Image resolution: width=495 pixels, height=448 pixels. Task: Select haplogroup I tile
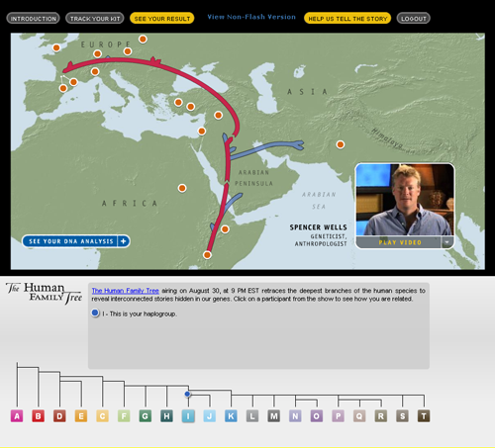188,416
